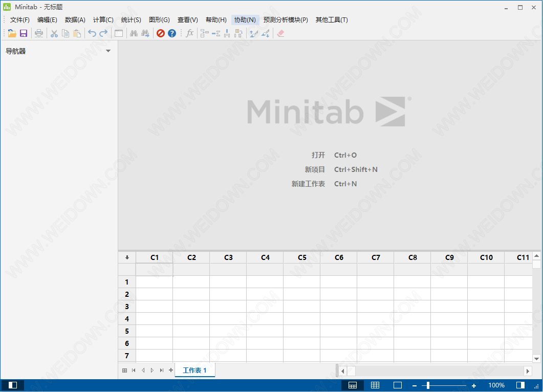This screenshot has width=543, height=392.
Task: Select row header 3
Action: click(x=127, y=307)
